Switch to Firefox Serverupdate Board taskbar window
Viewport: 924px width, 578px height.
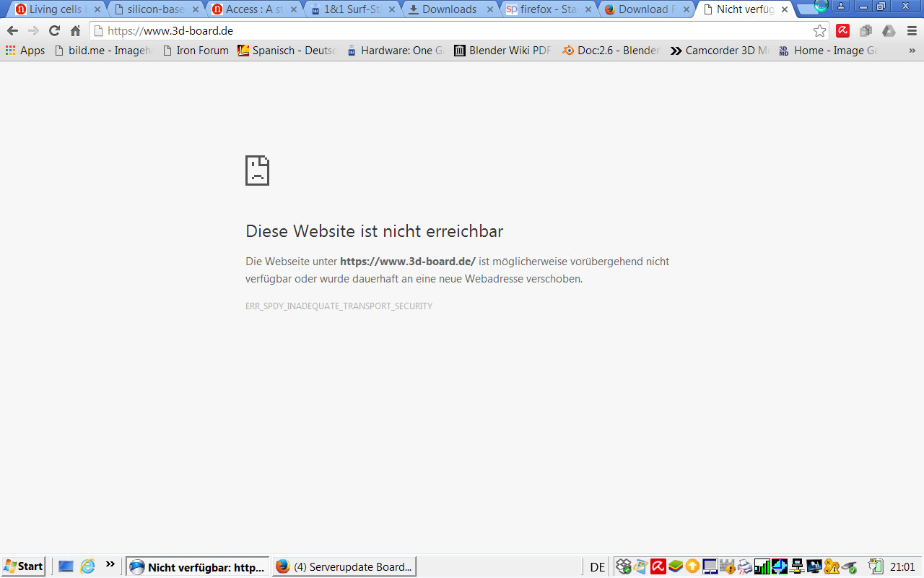coord(344,566)
